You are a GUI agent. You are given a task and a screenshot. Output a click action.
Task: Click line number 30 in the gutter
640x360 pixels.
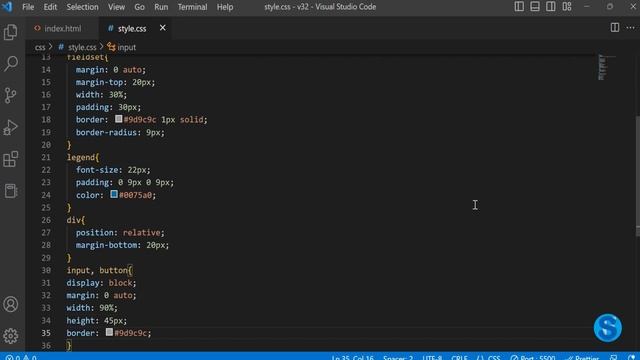coord(46,270)
